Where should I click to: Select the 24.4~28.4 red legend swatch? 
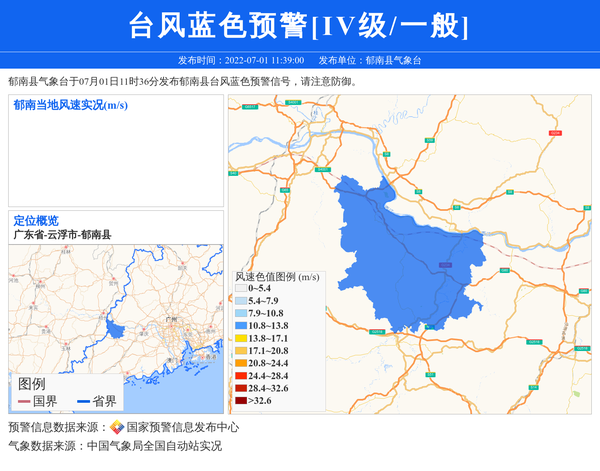point(241,376)
